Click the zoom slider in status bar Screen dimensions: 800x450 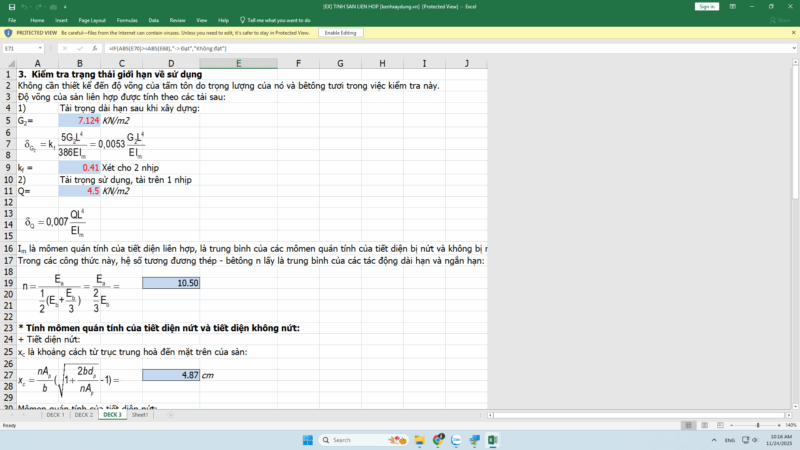click(x=758, y=425)
